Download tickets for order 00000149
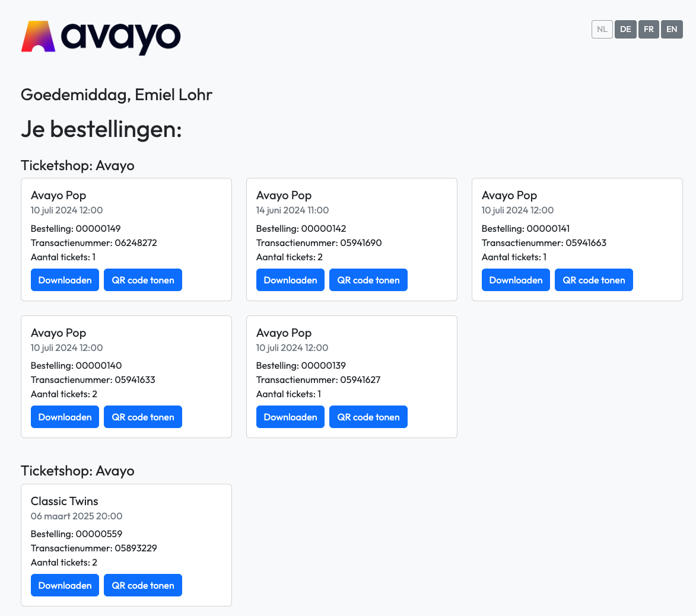Screen dimensions: 696x616 click(65, 280)
